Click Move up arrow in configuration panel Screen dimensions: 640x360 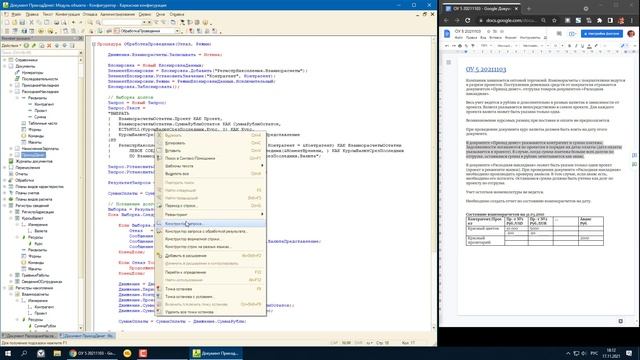57,45
